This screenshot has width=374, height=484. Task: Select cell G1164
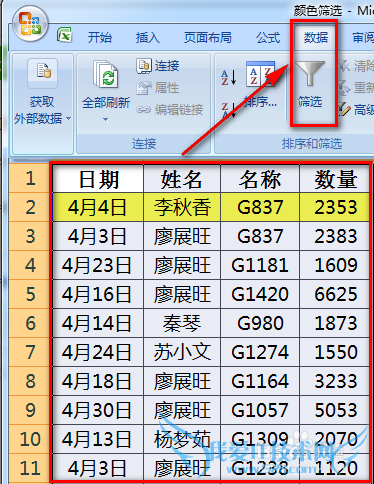[260, 381]
